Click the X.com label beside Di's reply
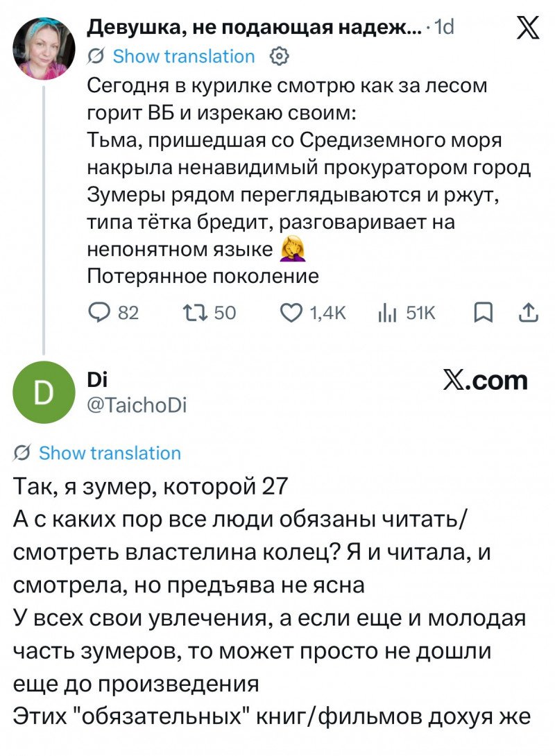The height and width of the screenshot is (756, 555). tap(486, 380)
